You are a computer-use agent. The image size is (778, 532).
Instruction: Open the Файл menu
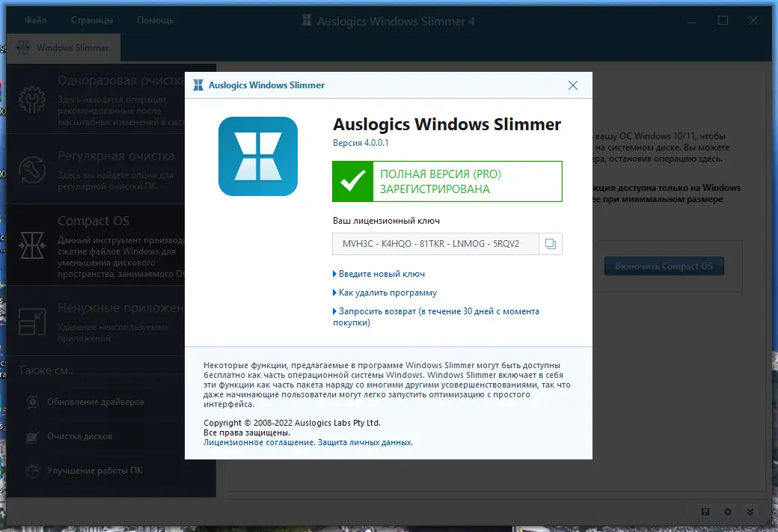click(36, 20)
